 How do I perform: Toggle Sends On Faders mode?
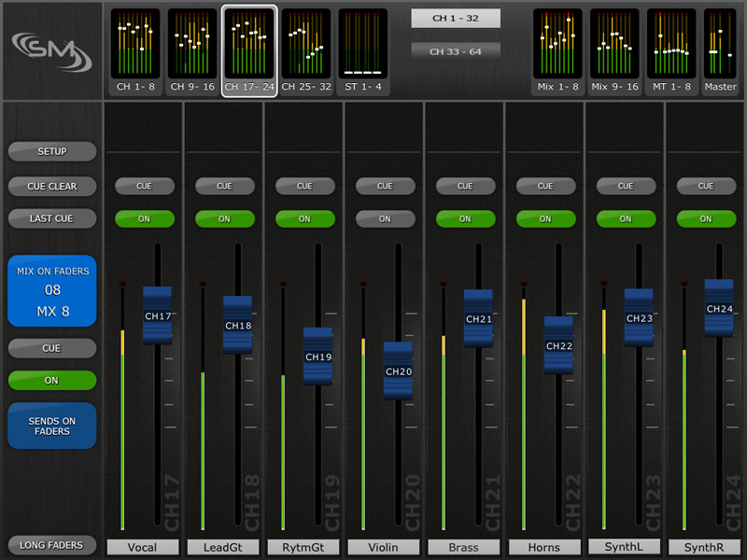pyautogui.click(x=51, y=427)
